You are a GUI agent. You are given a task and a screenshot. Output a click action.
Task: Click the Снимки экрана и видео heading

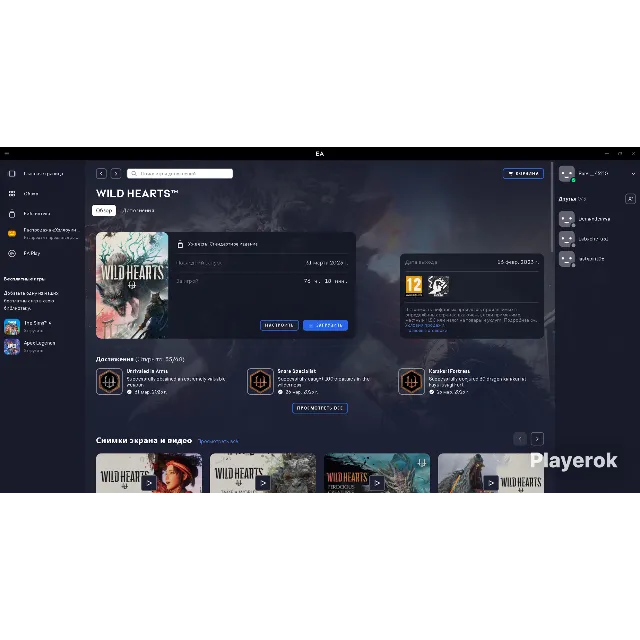[144, 440]
